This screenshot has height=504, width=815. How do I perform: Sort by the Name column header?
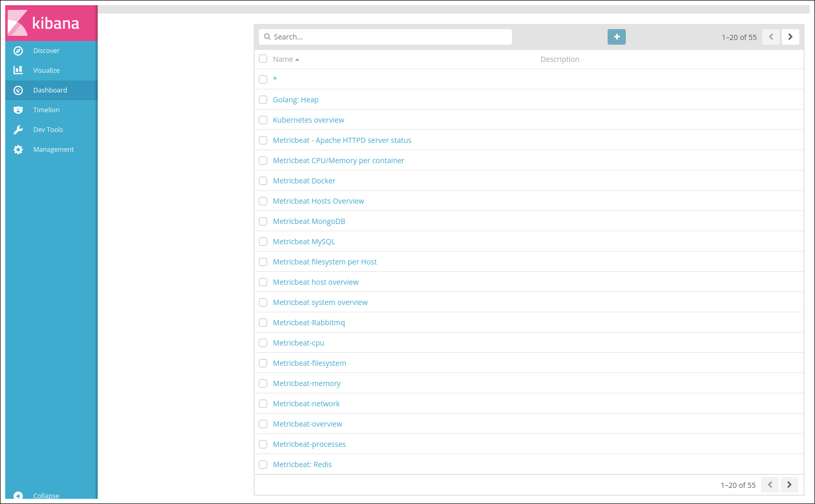tap(286, 59)
